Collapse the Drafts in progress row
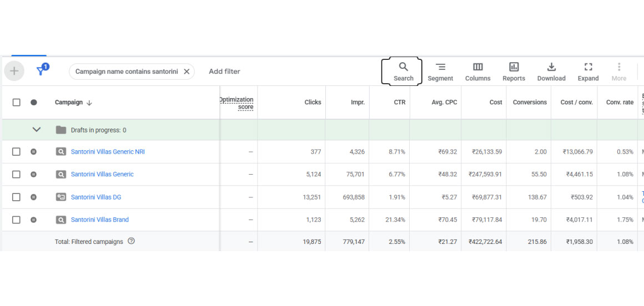 (37, 130)
